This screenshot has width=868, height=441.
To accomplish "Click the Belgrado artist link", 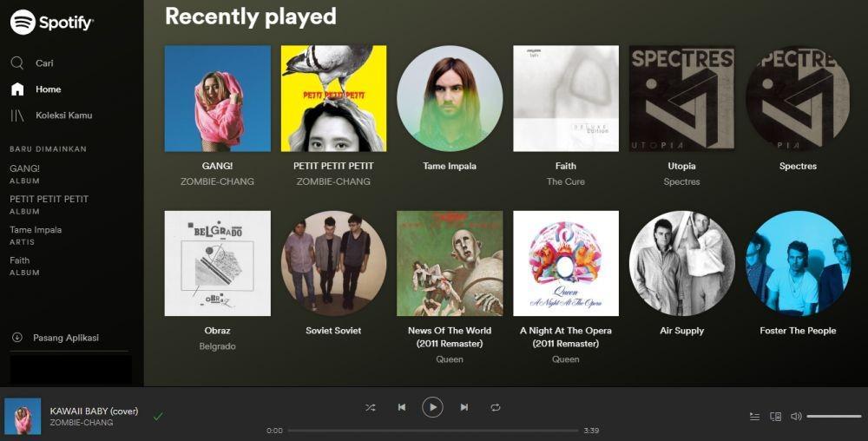I will (x=217, y=346).
